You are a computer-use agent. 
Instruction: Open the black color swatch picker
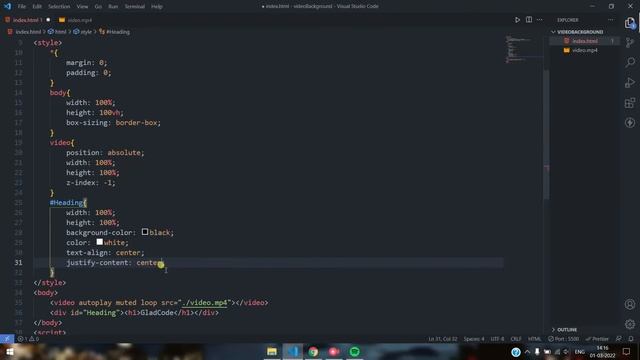145,232
